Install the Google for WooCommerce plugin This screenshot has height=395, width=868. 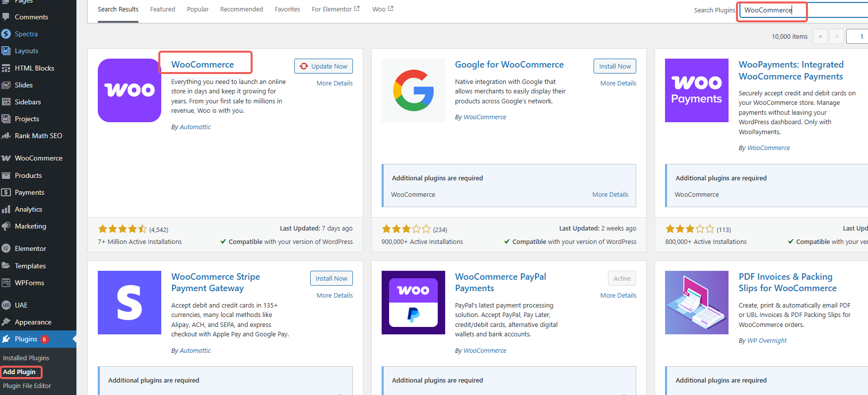coord(615,66)
